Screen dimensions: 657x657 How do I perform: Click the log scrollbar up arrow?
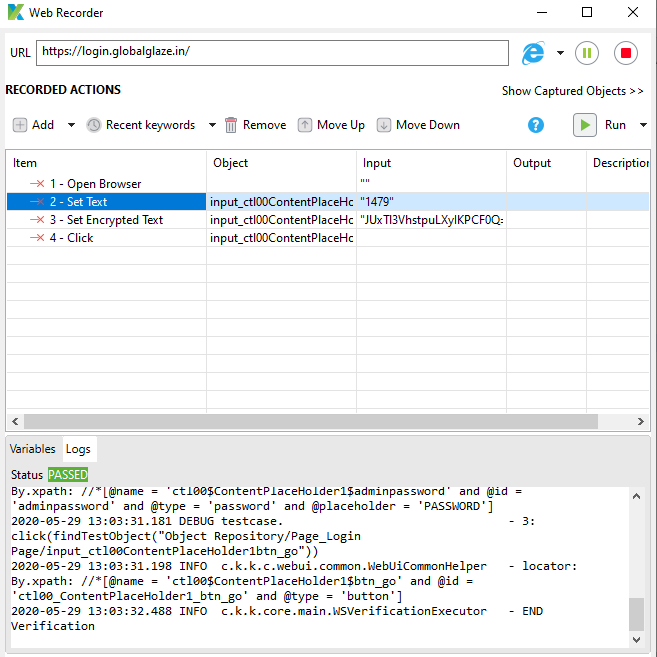click(636, 496)
